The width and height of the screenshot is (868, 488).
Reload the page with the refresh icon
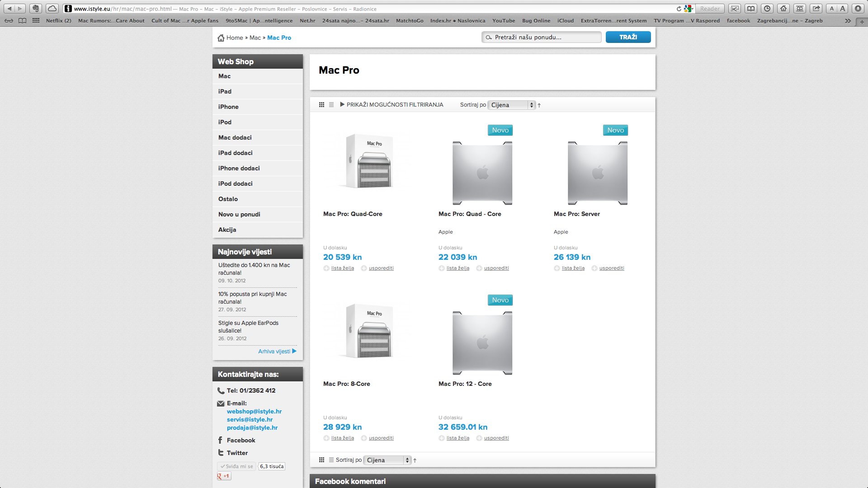(679, 9)
